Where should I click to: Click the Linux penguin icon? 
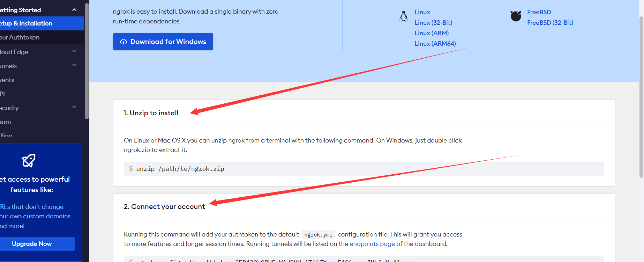[x=403, y=16]
